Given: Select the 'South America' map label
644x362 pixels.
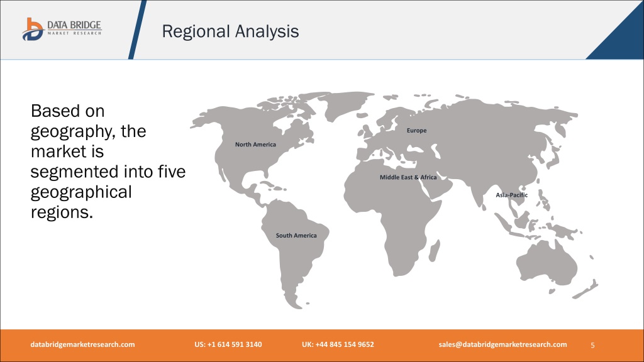Looking at the screenshot, I should (296, 236).
